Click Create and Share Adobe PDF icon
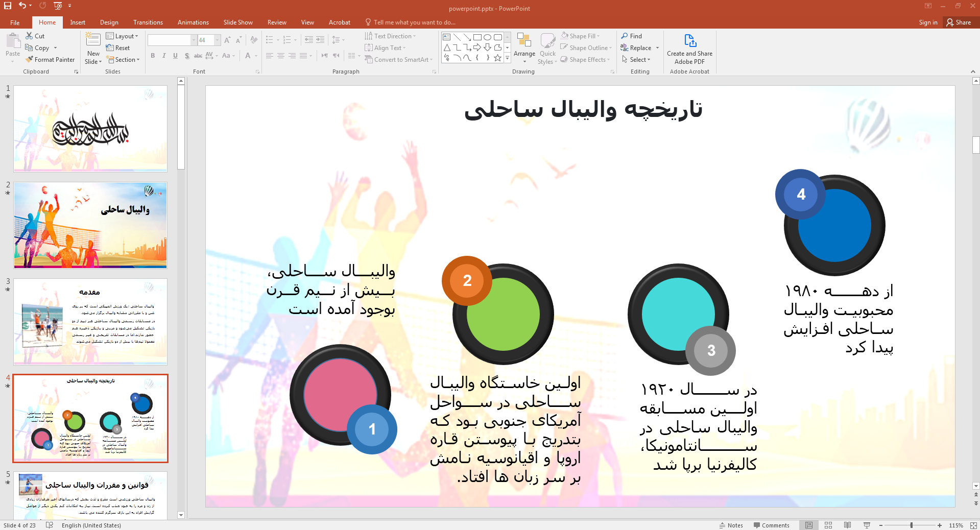This screenshot has height=530, width=980. click(690, 41)
